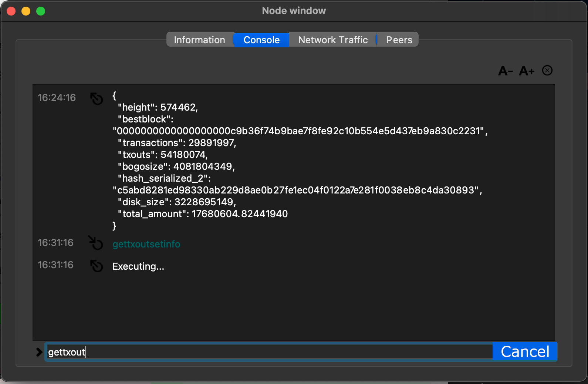Close the Node window with the red button
The width and height of the screenshot is (588, 384).
click(11, 11)
